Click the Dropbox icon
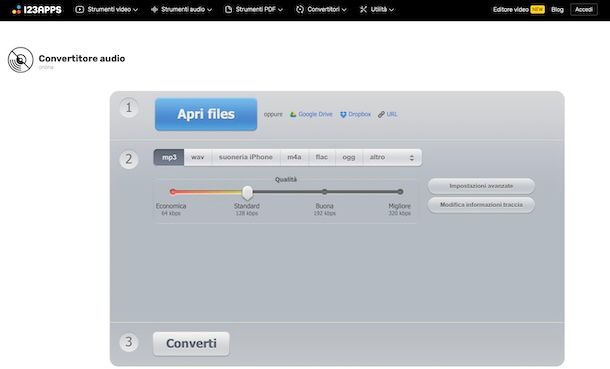Image resolution: width=610 pixels, height=369 pixels. click(343, 114)
